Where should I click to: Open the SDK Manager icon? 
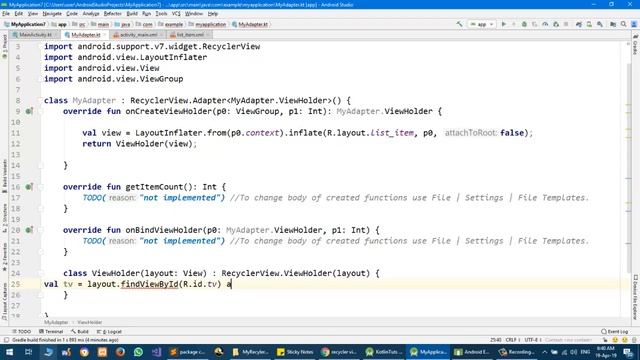[600, 24]
